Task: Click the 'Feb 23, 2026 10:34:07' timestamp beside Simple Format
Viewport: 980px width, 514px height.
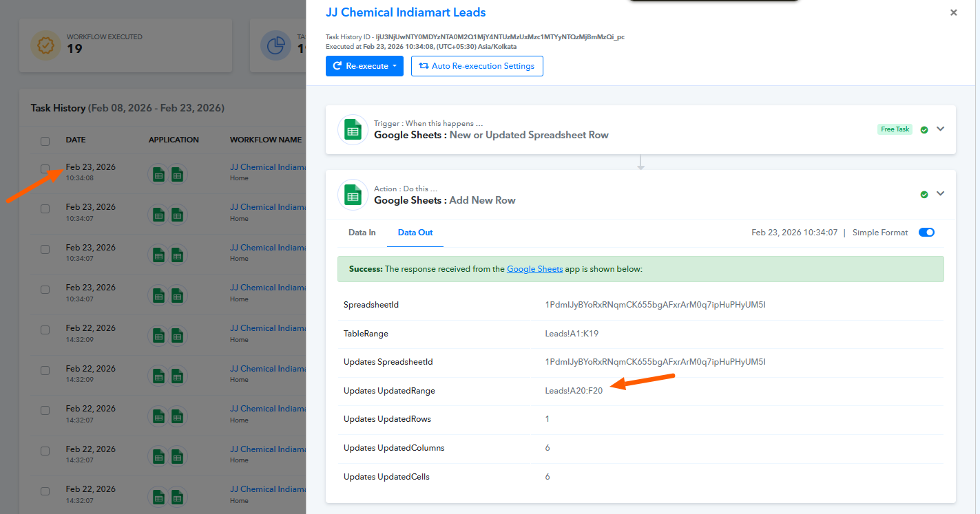Action: coord(795,233)
